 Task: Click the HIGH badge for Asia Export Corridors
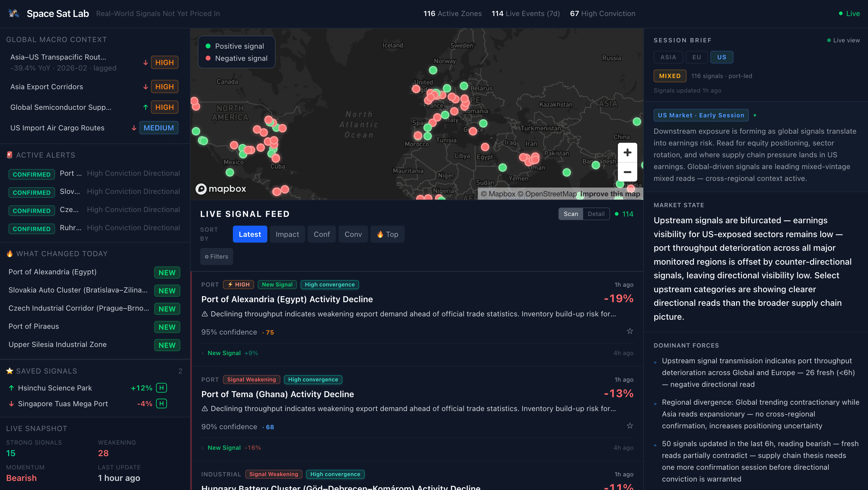point(165,87)
